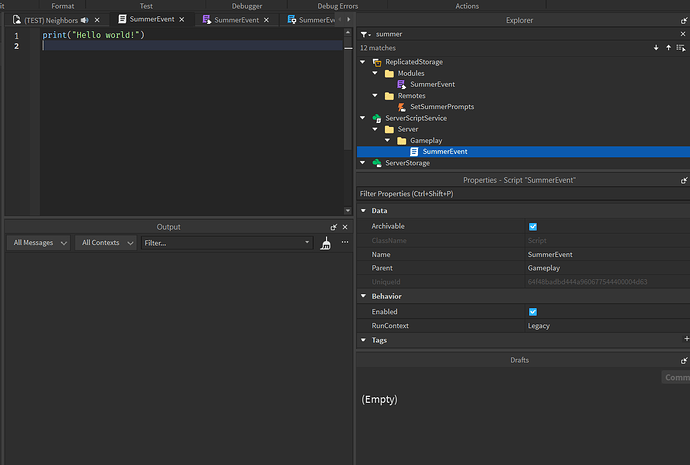Select all search matches in the Explorer
690x465 pixels.
(x=681, y=48)
